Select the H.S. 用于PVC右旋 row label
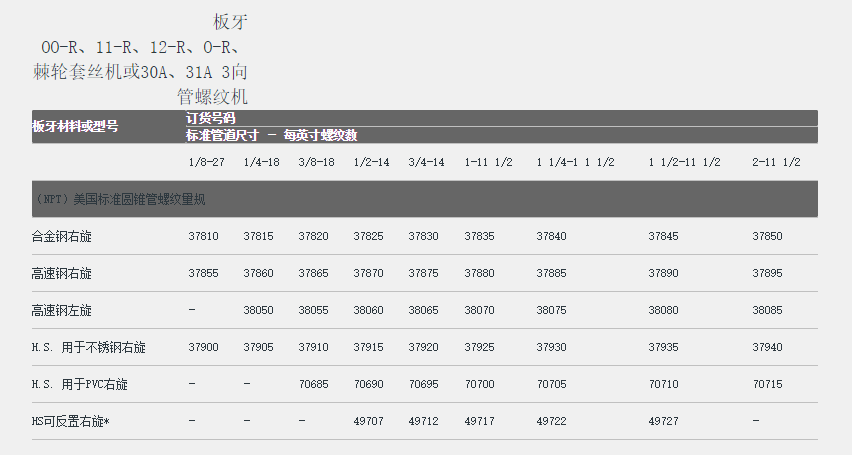852x455 pixels. [80, 384]
